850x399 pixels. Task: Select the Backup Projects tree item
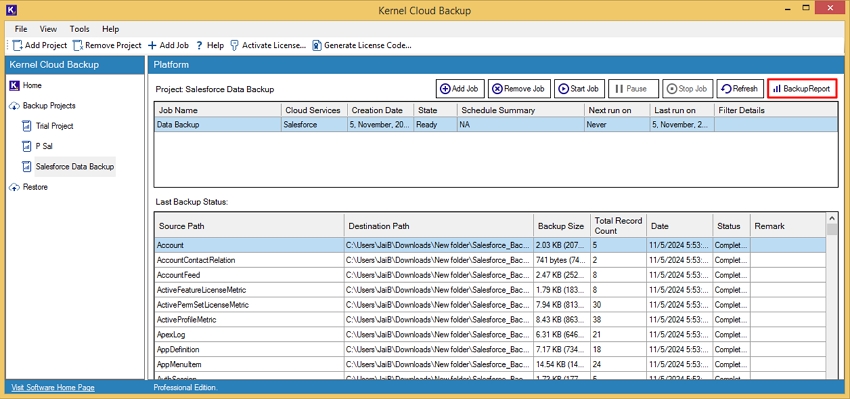(49, 106)
